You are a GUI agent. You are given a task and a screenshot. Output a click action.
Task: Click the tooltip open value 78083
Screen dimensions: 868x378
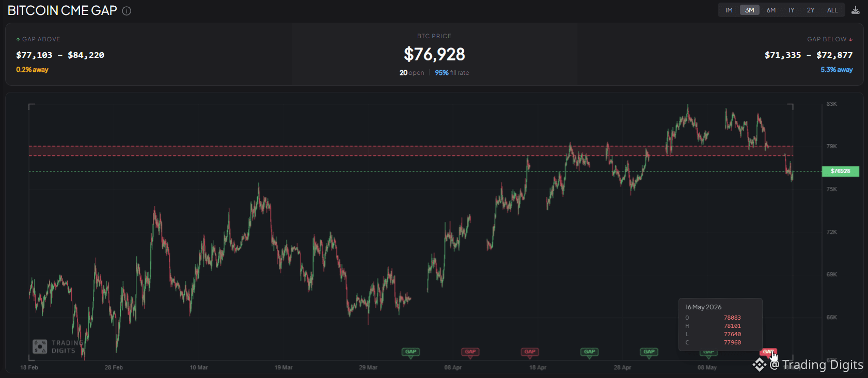[732, 318]
